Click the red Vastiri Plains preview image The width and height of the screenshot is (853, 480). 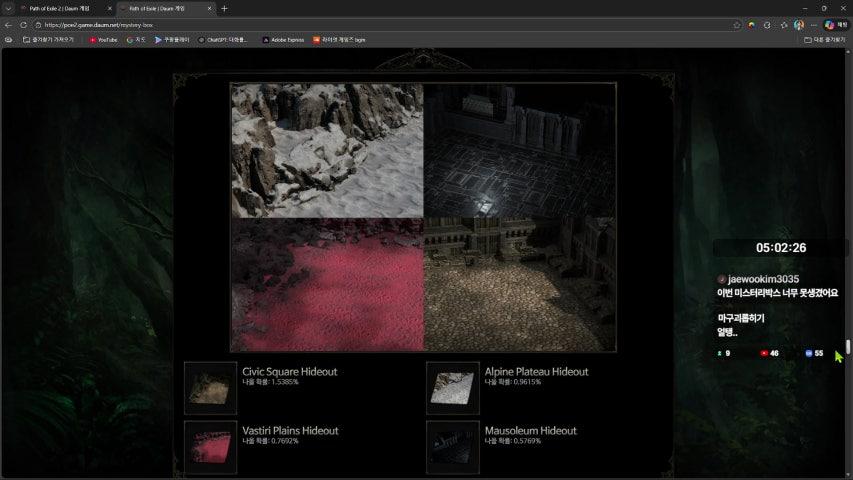[x=327, y=284]
